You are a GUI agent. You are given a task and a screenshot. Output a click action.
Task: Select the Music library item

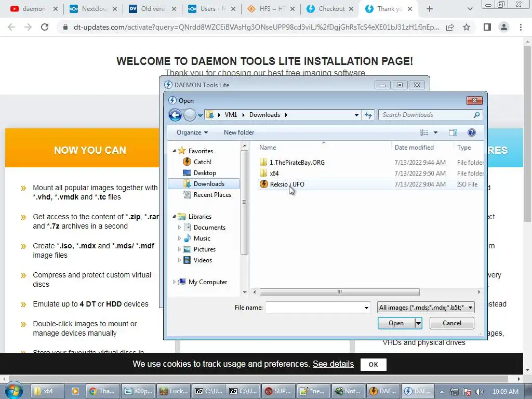(202, 238)
